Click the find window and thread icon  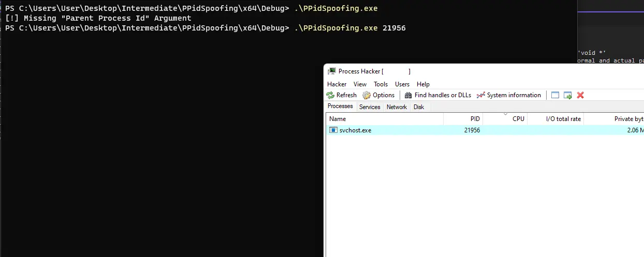568,95
